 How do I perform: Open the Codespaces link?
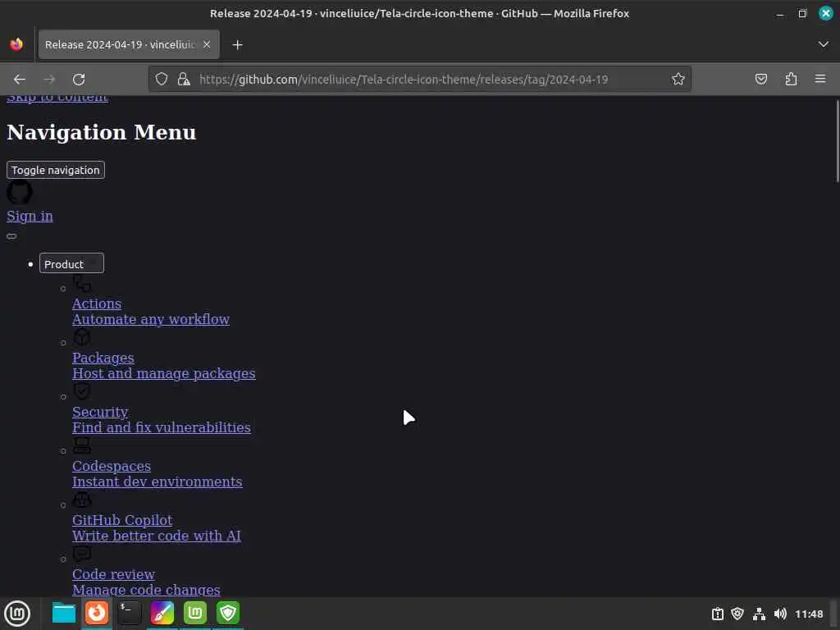112,466
